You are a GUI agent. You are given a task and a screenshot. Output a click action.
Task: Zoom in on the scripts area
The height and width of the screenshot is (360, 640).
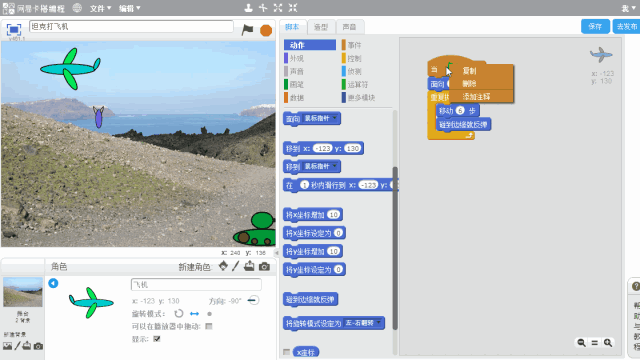608,342
